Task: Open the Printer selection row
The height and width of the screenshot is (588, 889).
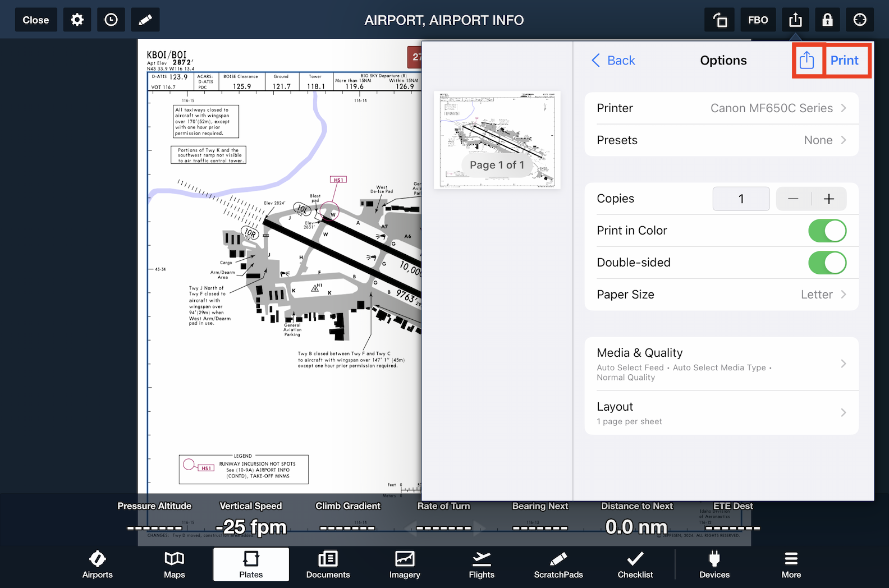Action: pyautogui.click(x=721, y=108)
